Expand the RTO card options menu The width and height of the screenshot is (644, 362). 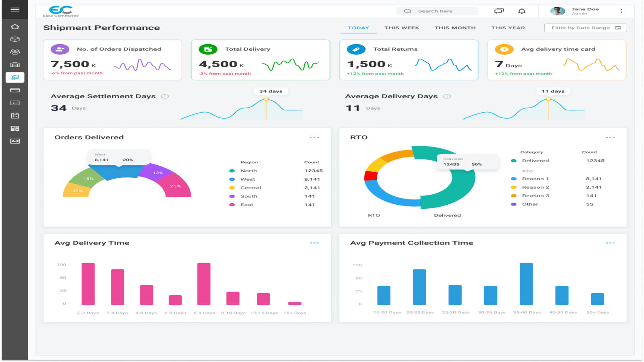point(610,138)
